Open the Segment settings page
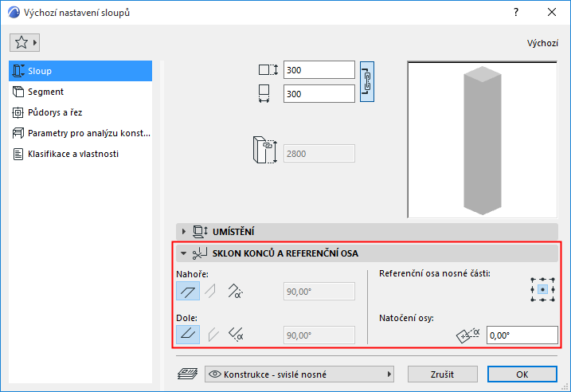This screenshot has height=392, width=571. [80, 92]
